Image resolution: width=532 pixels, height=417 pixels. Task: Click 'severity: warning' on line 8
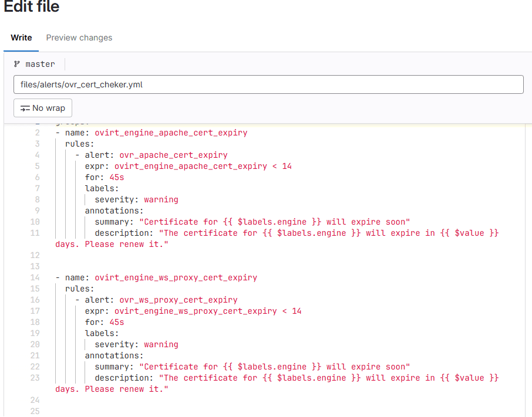pyautogui.click(x=136, y=199)
